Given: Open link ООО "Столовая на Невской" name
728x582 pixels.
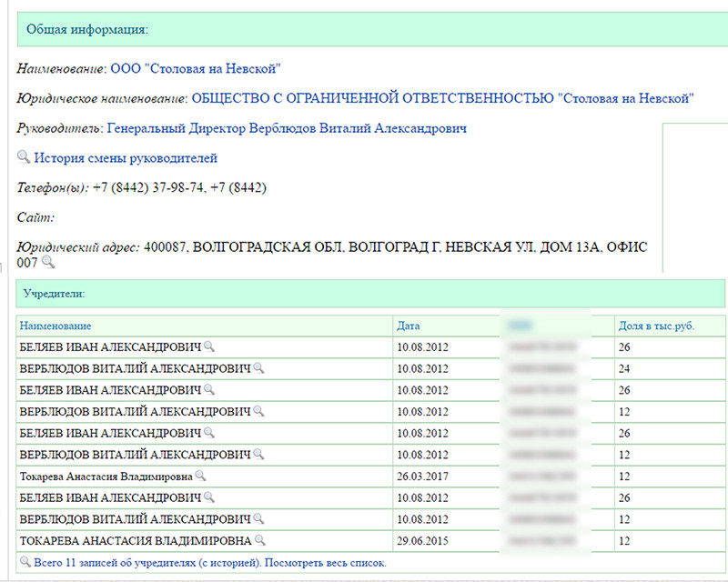Looking at the screenshot, I should 196,69.
